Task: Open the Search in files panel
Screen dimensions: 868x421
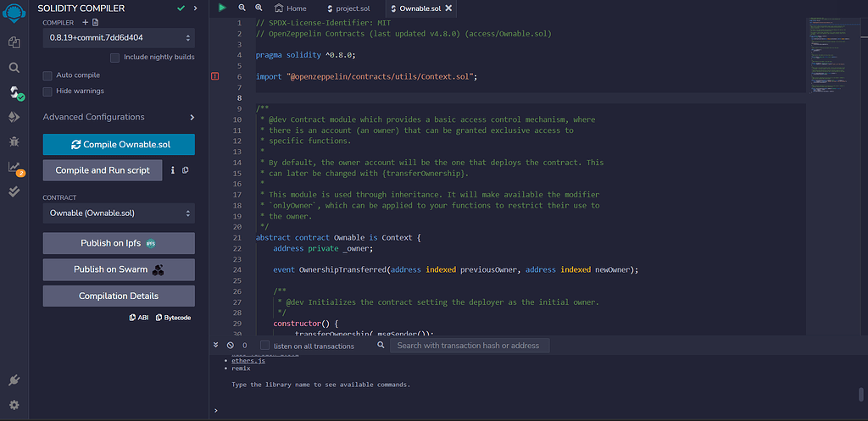Action: (14, 68)
